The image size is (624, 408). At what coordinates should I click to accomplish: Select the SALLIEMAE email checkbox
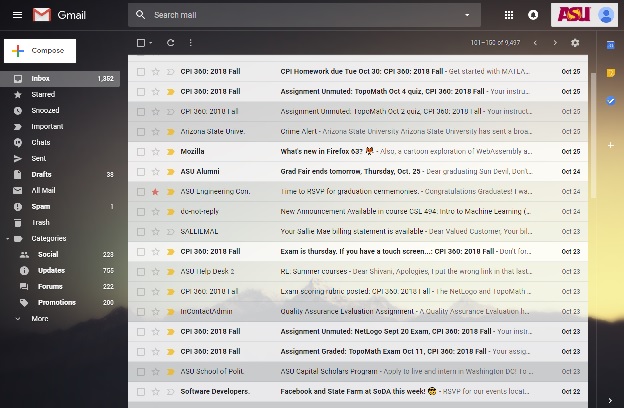(141, 232)
